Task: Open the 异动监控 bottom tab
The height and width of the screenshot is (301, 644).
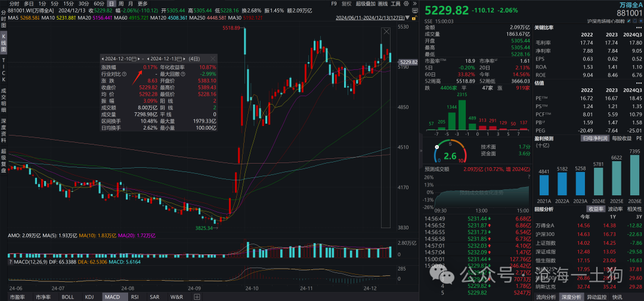Action: coord(597,297)
